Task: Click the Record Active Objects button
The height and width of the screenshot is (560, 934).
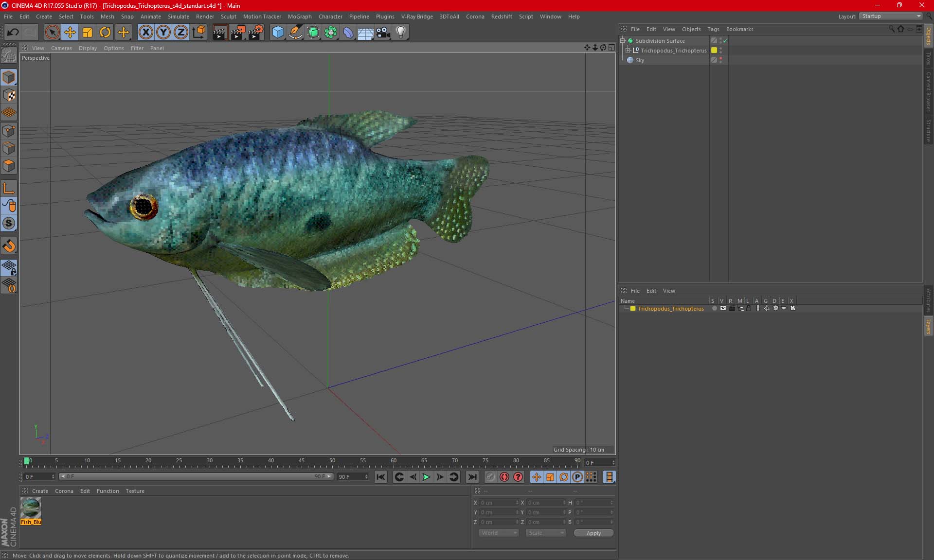Action: click(x=504, y=477)
